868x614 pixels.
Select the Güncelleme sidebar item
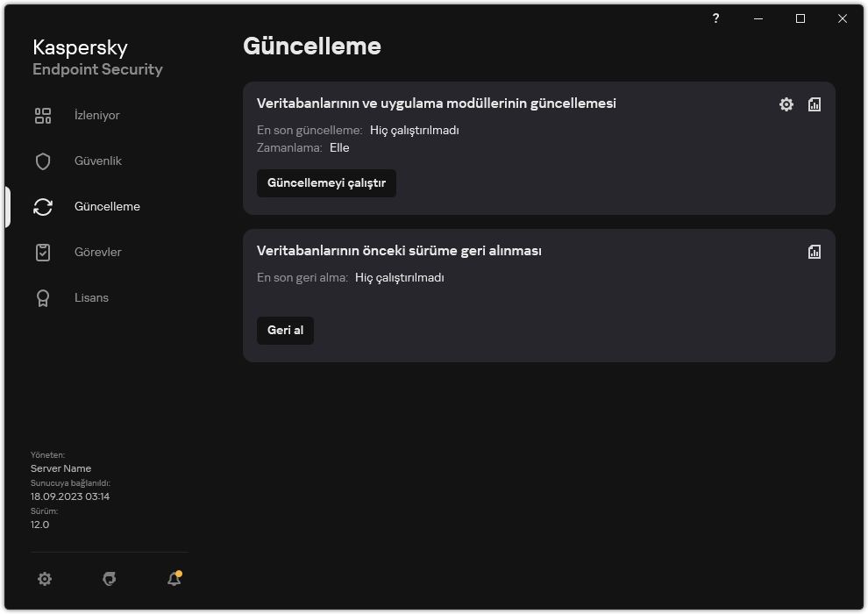(107, 207)
